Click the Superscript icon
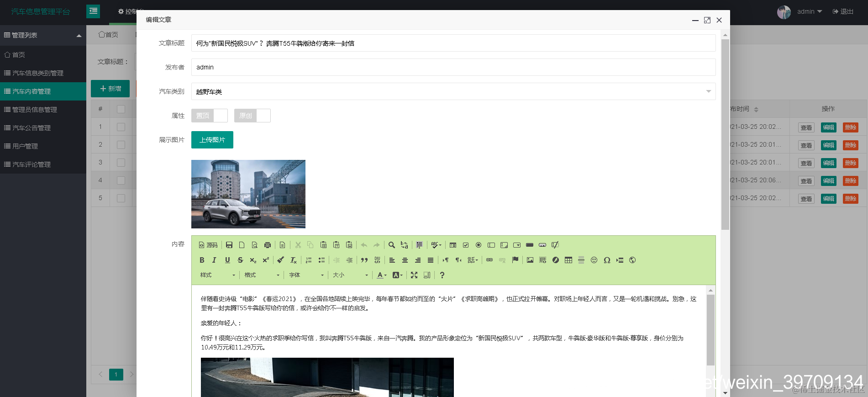The image size is (868, 397). coord(266,260)
